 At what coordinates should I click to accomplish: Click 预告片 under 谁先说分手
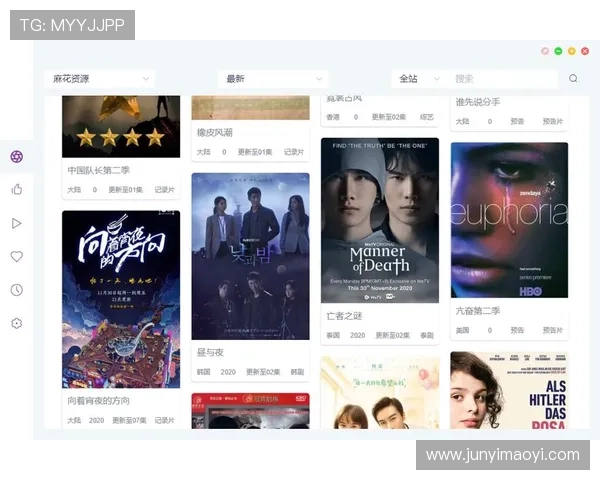click(x=553, y=121)
